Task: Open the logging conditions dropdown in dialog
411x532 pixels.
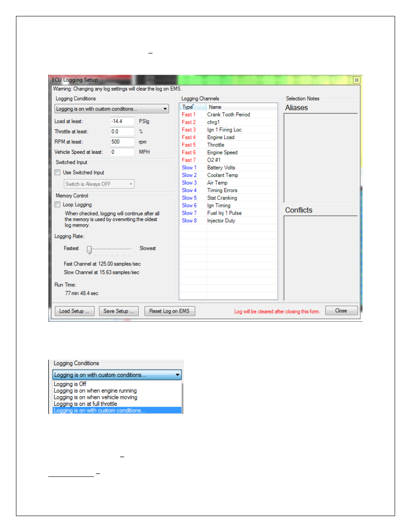Action: point(112,109)
